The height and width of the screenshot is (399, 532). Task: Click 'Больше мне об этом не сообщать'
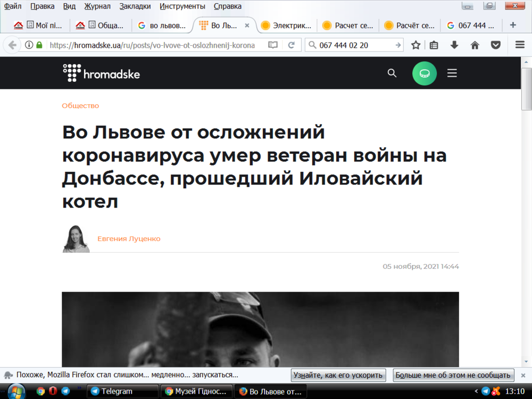pyautogui.click(x=453, y=375)
